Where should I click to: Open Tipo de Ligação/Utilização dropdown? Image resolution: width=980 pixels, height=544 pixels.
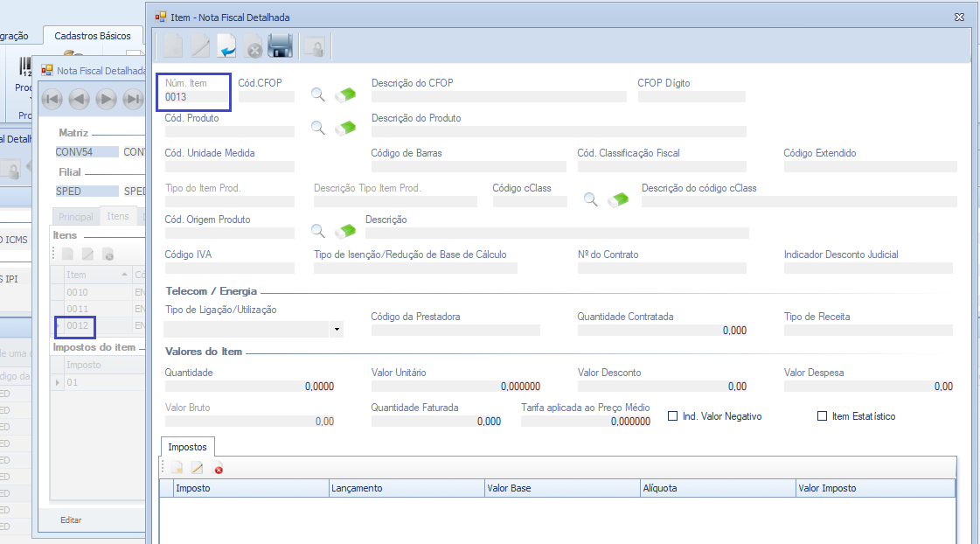337,329
